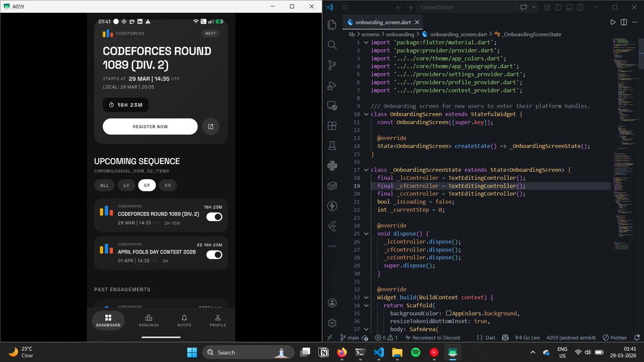Screen dimensions: 644x362
Task: Show additional activity bar views
Action: pyautogui.click(x=332, y=246)
